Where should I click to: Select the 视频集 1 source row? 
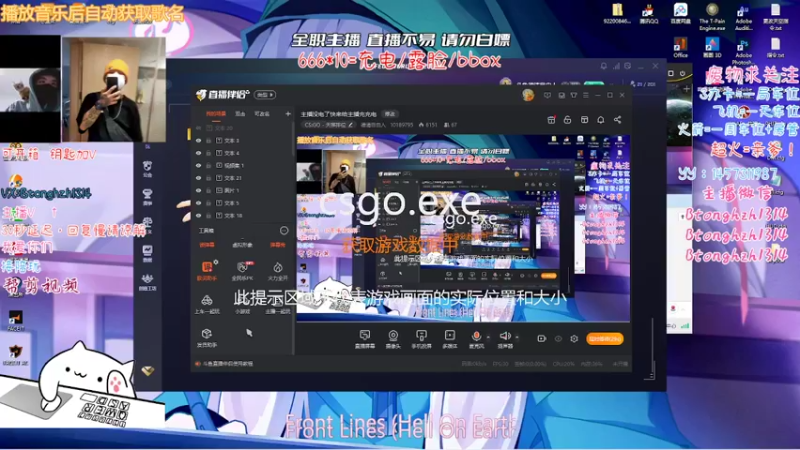[243, 165]
